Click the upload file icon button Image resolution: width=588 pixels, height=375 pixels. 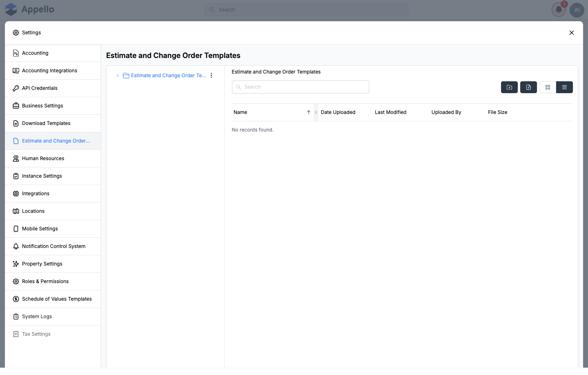[x=528, y=87]
